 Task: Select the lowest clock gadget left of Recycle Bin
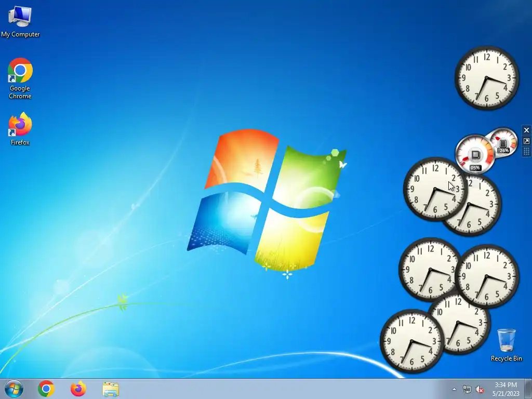(412, 341)
